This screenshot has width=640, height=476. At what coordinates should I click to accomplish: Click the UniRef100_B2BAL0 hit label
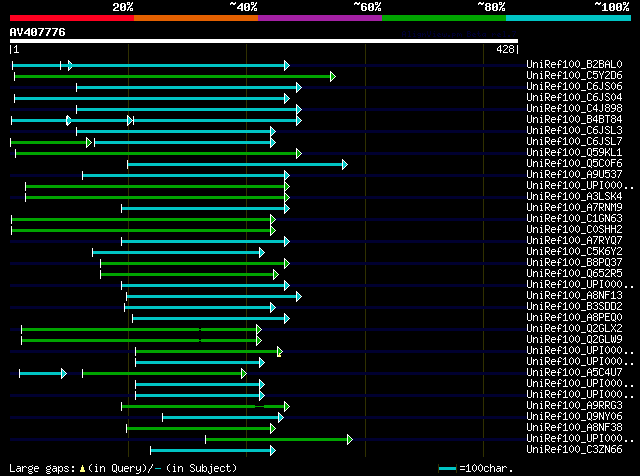tap(574, 65)
